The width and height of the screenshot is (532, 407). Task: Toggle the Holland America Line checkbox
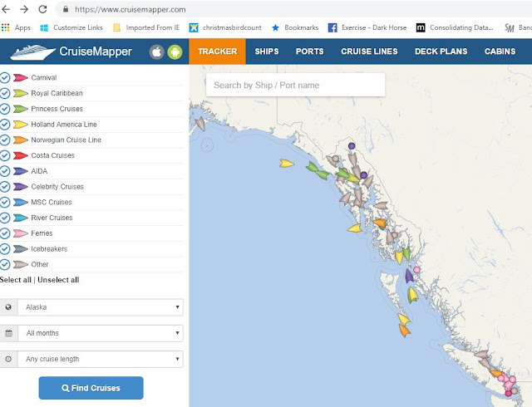[x=5, y=125]
